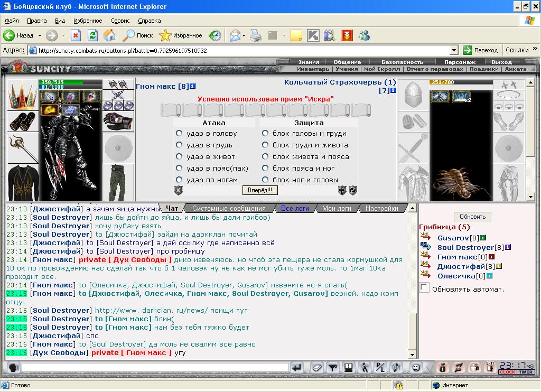Screen dimensions: 541x392
Task: Click the smiley emoticon icon in chat bar
Action: 416,368
